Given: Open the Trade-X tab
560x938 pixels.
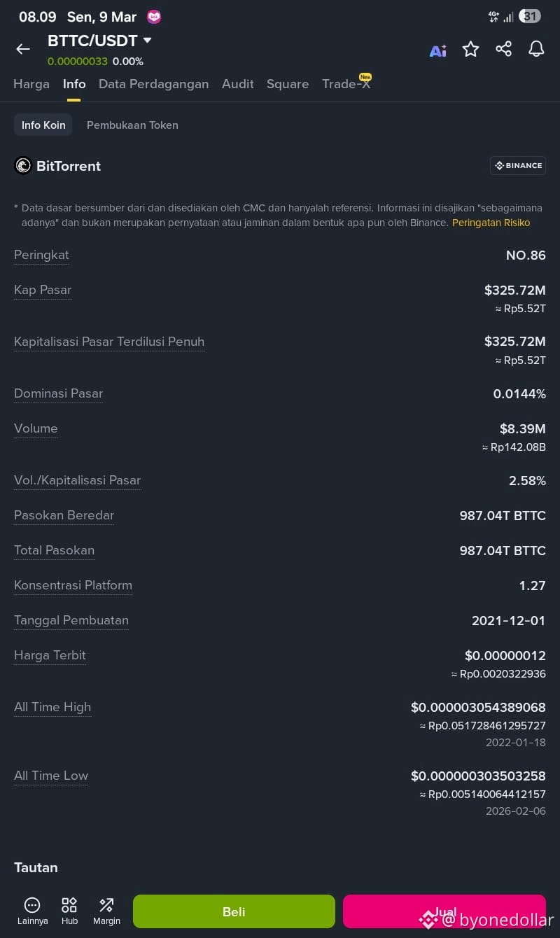Looking at the screenshot, I should (346, 84).
